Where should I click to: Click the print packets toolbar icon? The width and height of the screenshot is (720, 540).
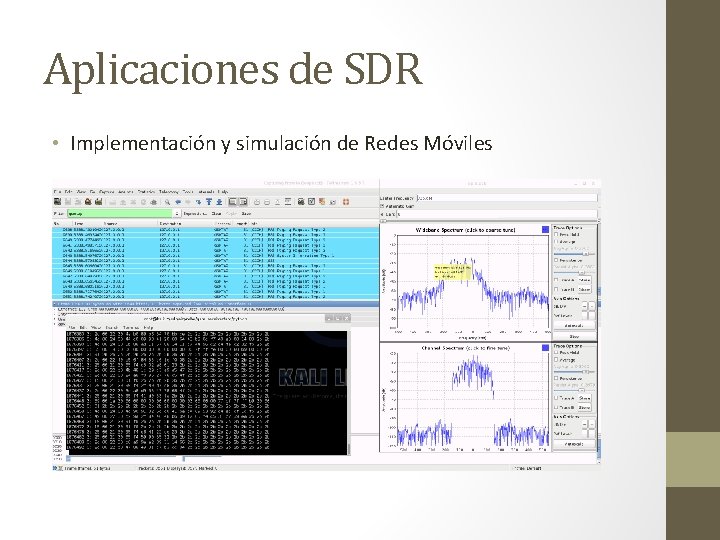(x=153, y=202)
